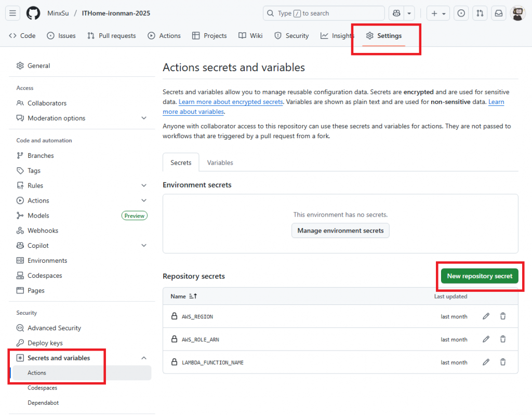Open Copilot chat icon in header
This screenshot has width=532, height=415.
point(397,14)
